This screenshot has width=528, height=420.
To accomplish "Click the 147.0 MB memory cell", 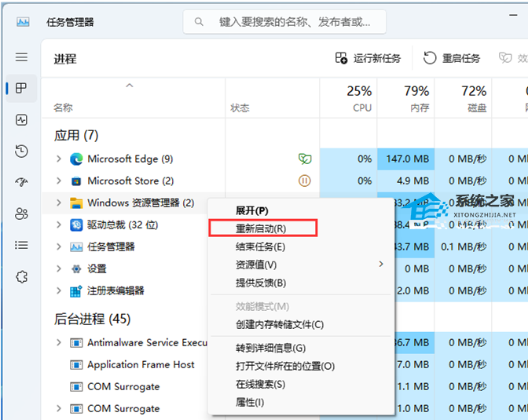I will point(405,159).
